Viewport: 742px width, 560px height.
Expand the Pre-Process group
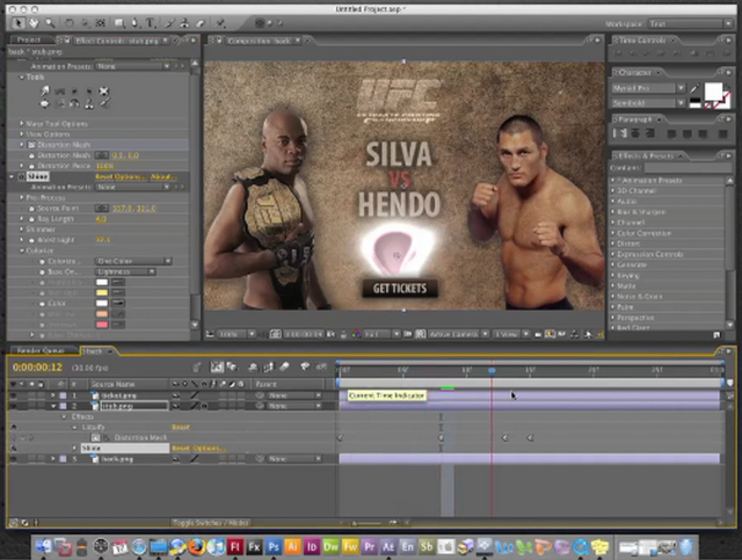(21, 197)
